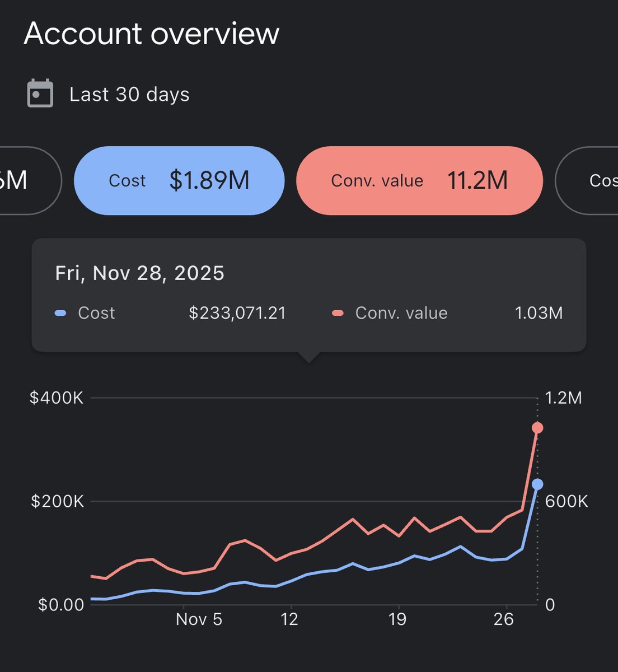This screenshot has height=672, width=618.
Task: Click the 1.03M conv. value in tooltip
Action: [539, 313]
